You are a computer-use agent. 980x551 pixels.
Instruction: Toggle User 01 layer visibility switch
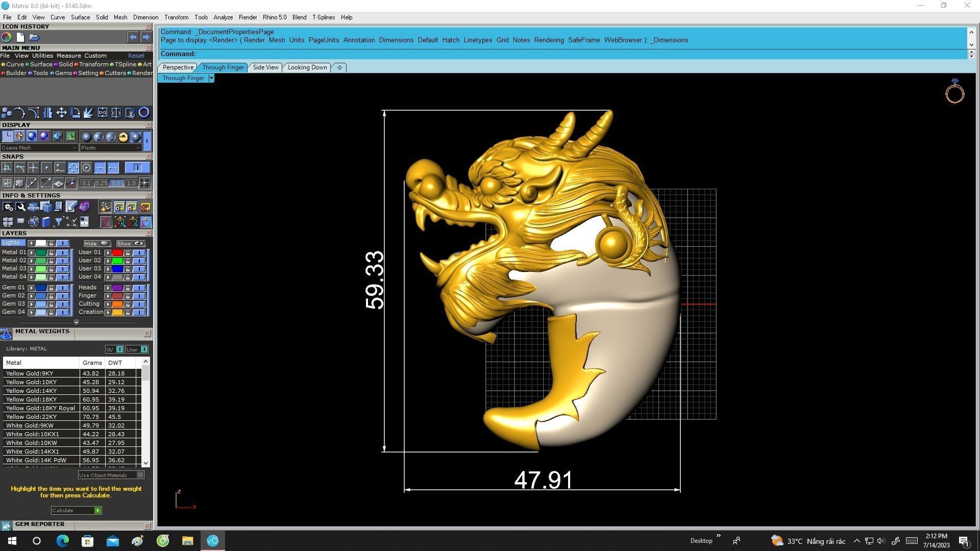139,253
